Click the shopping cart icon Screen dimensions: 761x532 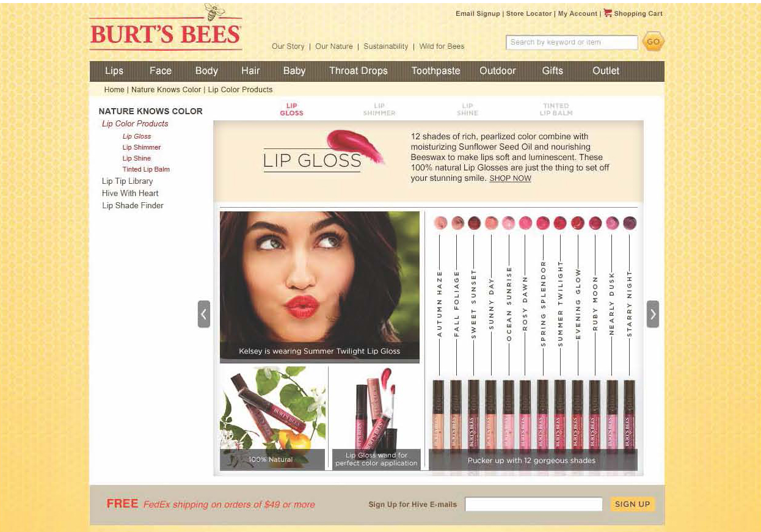click(608, 13)
